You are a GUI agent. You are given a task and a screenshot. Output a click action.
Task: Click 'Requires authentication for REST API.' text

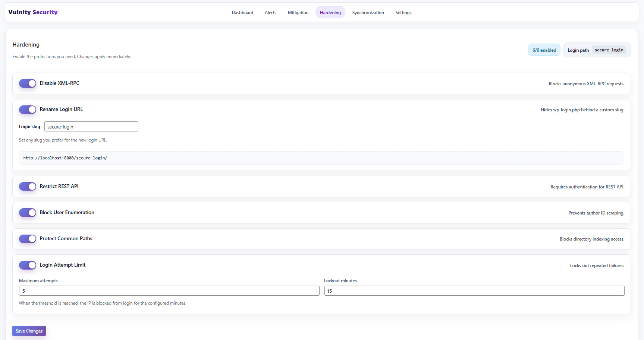[588, 187]
